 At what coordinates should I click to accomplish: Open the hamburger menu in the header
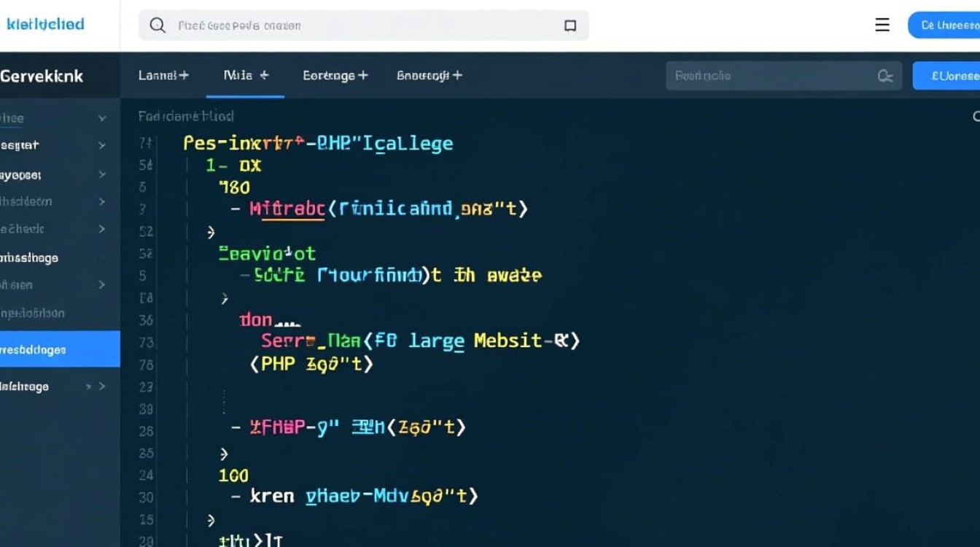882,25
